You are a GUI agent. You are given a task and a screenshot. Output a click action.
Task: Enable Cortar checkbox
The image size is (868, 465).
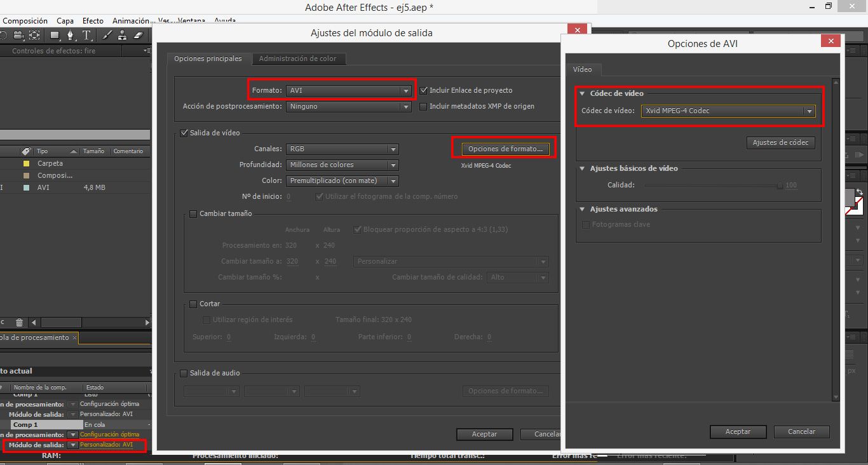(194, 304)
